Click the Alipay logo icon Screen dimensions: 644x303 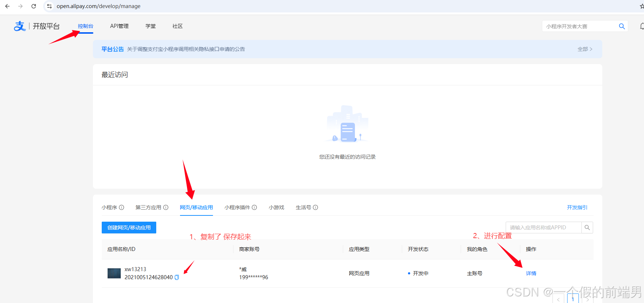click(x=19, y=26)
